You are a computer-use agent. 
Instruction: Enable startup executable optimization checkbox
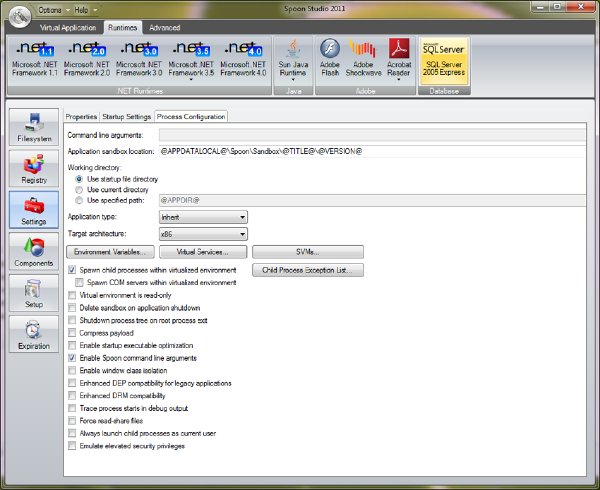point(72,345)
